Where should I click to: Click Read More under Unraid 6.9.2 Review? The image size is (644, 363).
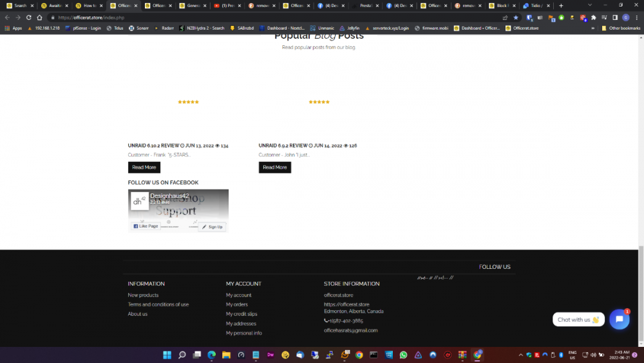point(275,167)
